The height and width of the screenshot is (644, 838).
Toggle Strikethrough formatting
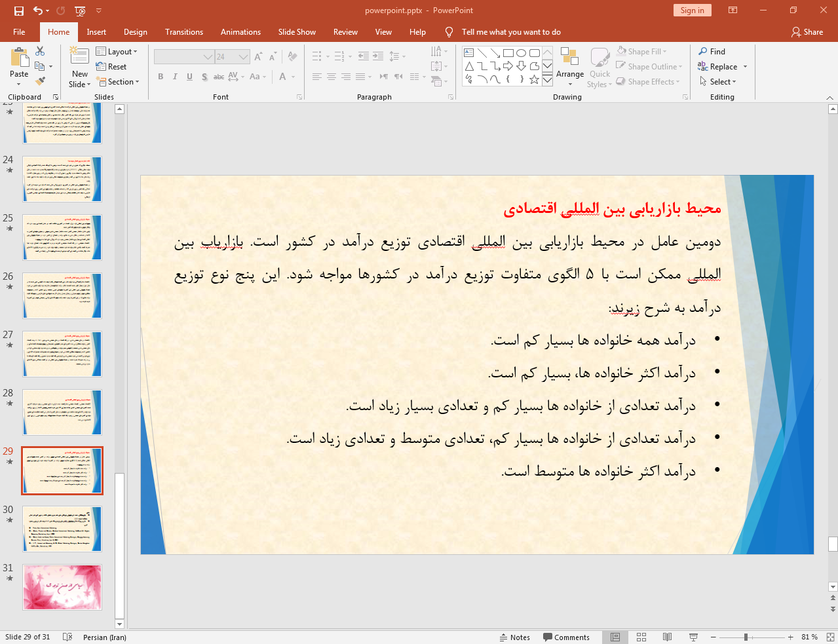[x=219, y=77]
